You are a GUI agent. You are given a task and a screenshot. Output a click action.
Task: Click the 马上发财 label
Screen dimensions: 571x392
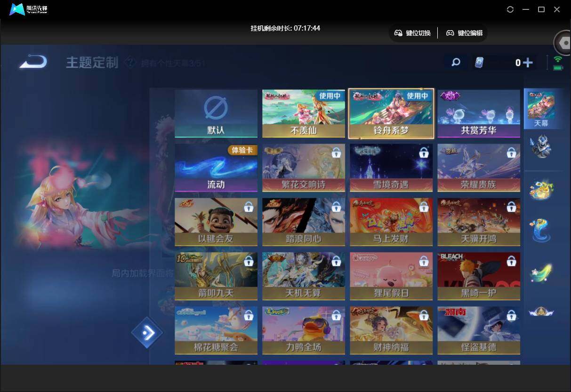pos(391,239)
